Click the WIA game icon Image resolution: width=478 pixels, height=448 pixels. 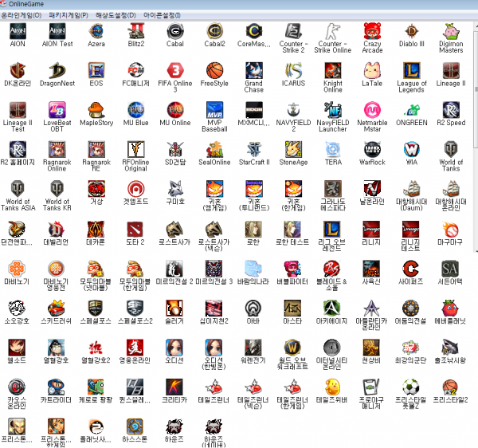pos(412,149)
